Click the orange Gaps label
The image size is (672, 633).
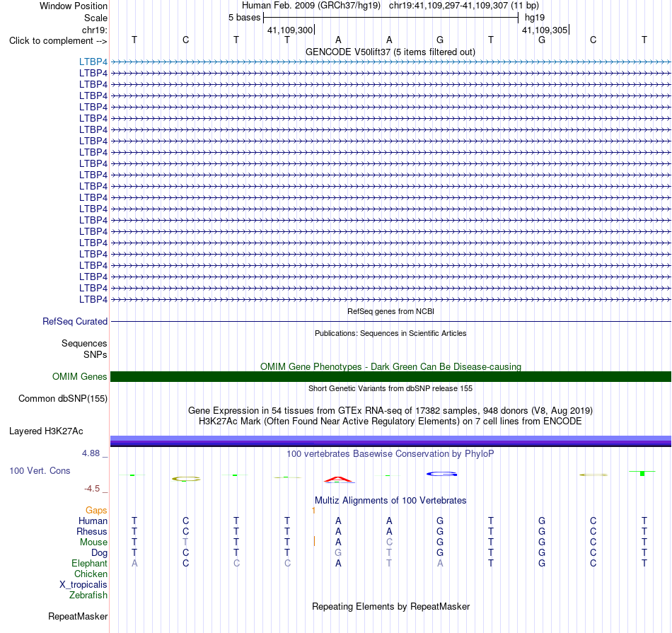click(x=96, y=510)
